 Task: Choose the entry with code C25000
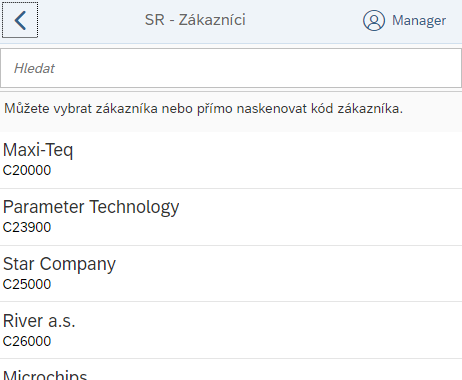[x=27, y=284]
